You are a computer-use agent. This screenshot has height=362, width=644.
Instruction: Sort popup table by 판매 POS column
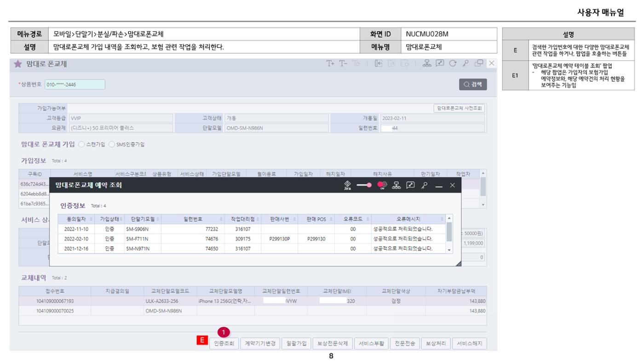point(316,219)
